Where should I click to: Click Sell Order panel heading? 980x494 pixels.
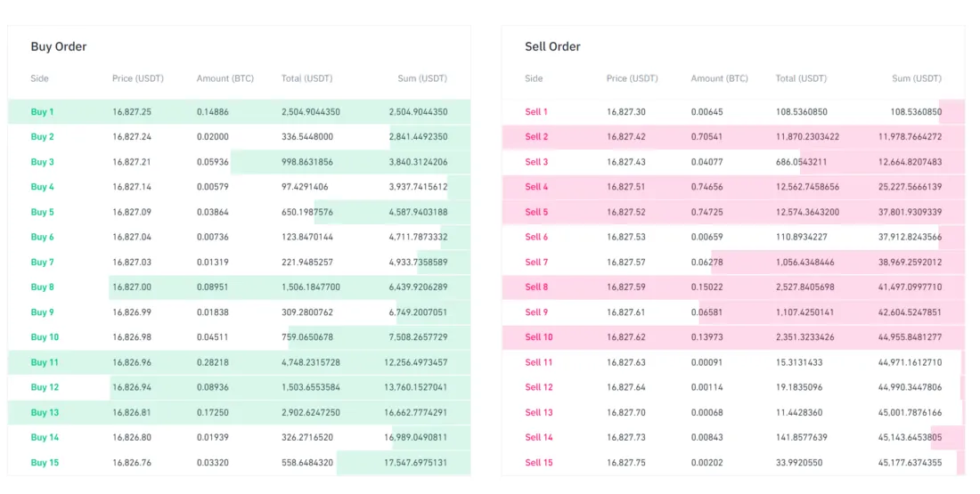552,46
